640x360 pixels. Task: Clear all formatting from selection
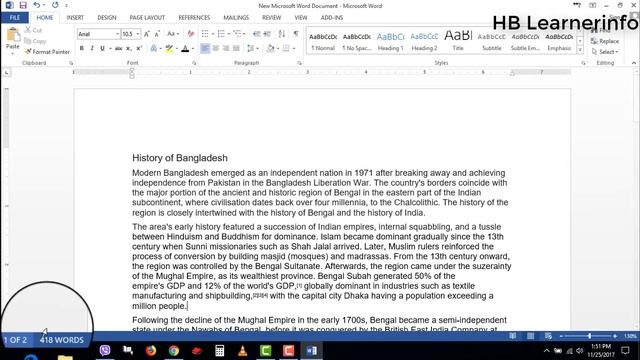tap(191, 34)
